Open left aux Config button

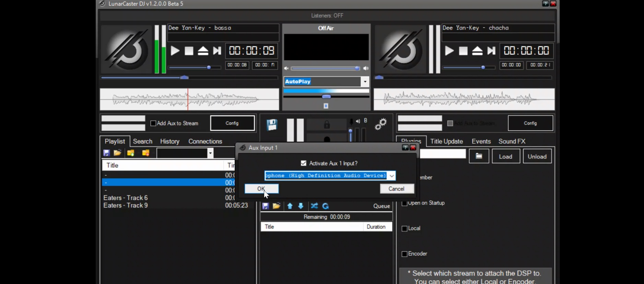click(x=232, y=123)
